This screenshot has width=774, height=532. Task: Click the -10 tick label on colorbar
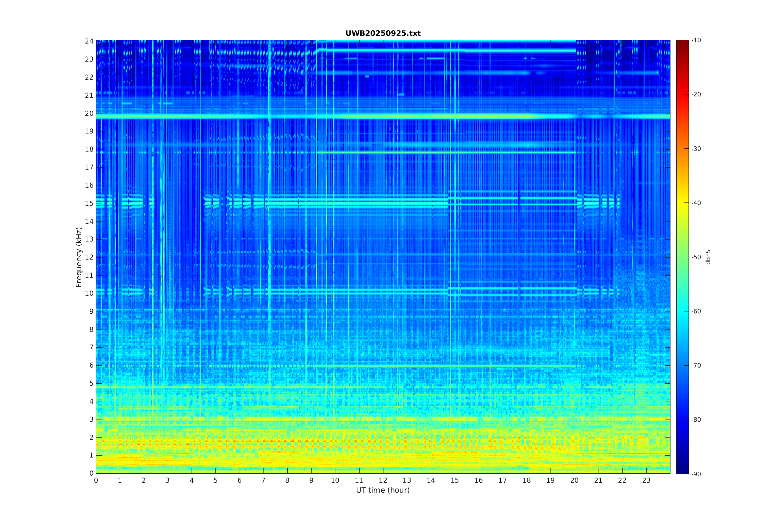tap(696, 40)
